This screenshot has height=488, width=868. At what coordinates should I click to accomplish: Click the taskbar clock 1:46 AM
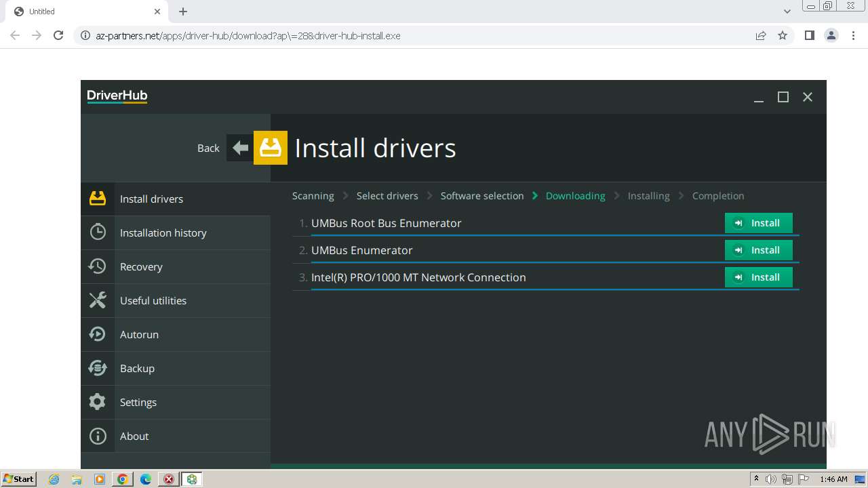(x=833, y=479)
